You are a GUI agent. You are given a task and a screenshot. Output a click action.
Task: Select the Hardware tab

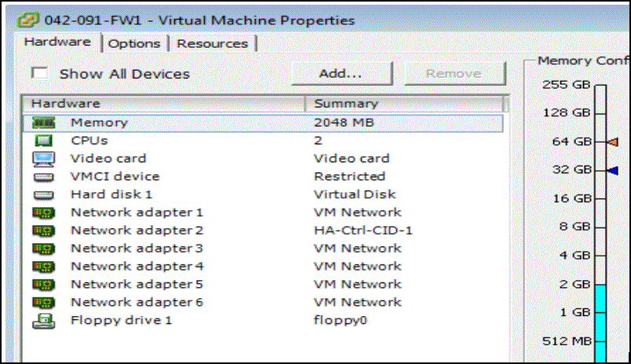(57, 42)
